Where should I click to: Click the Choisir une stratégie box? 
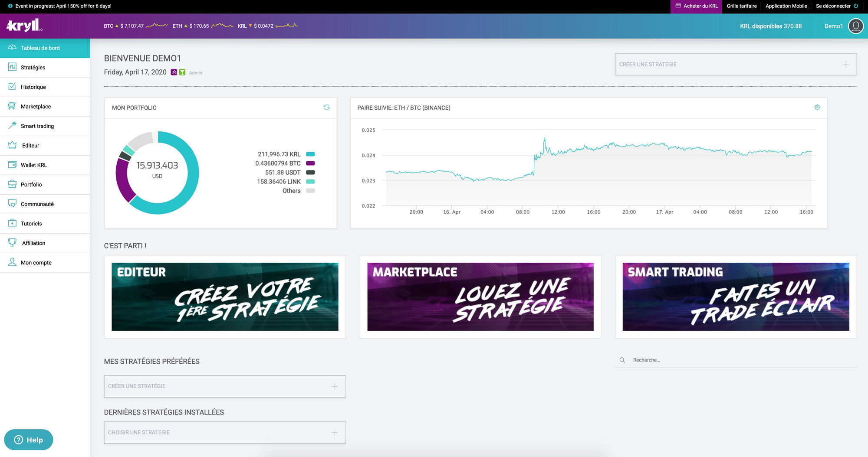[x=225, y=433]
